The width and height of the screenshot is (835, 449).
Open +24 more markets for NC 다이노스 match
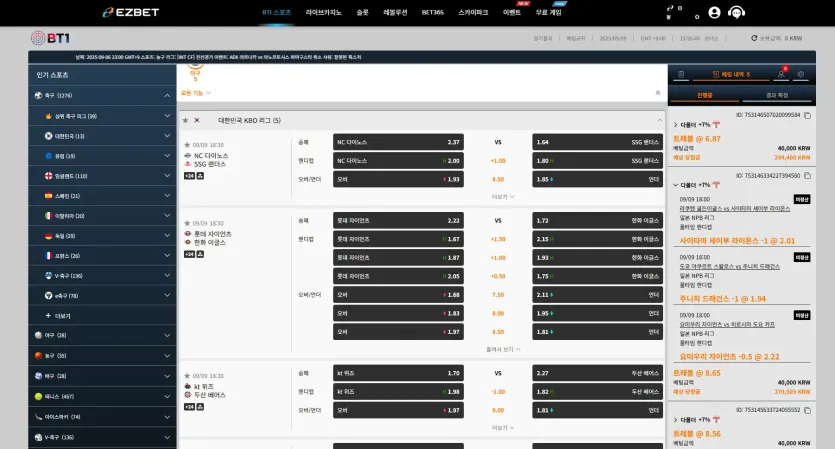(189, 176)
